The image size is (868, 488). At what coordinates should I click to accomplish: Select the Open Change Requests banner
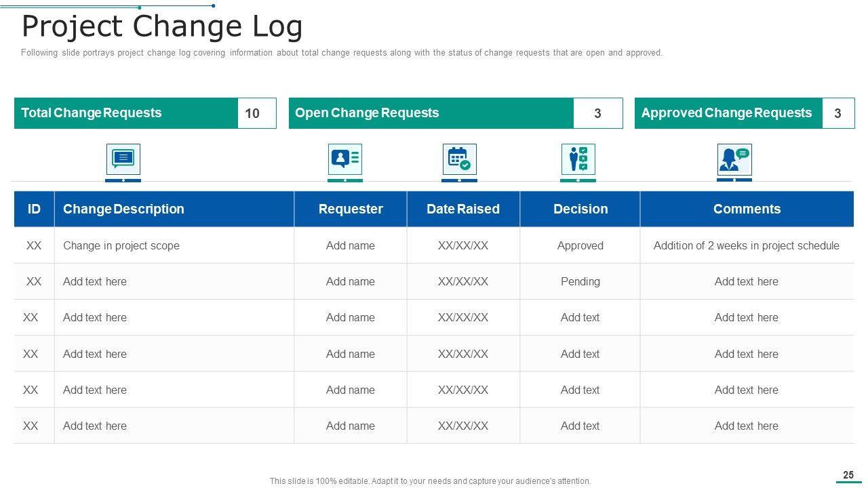(x=431, y=113)
